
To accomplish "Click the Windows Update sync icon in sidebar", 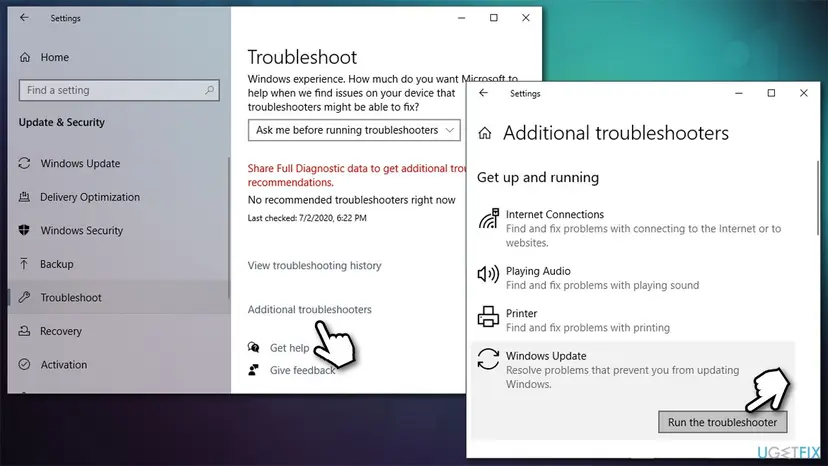I will pyautogui.click(x=24, y=163).
